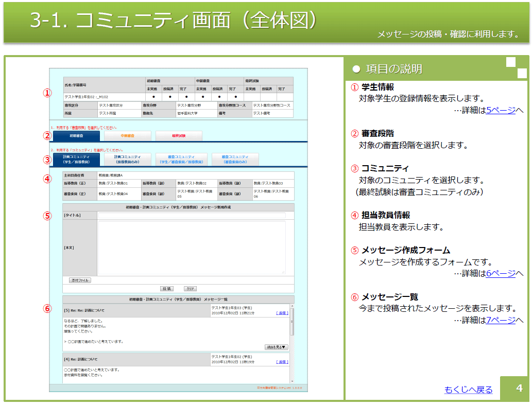
Task: Submit message with the 投稿 button
Action: point(166,289)
